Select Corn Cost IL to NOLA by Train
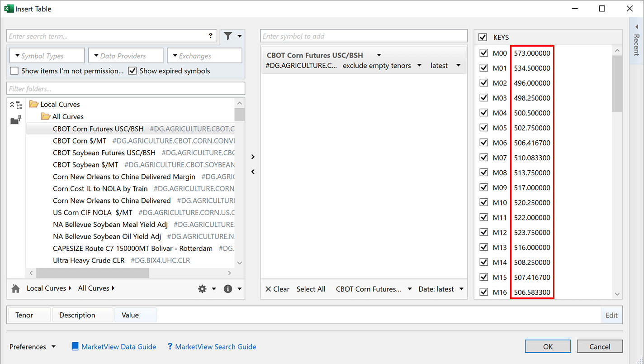 (100, 188)
